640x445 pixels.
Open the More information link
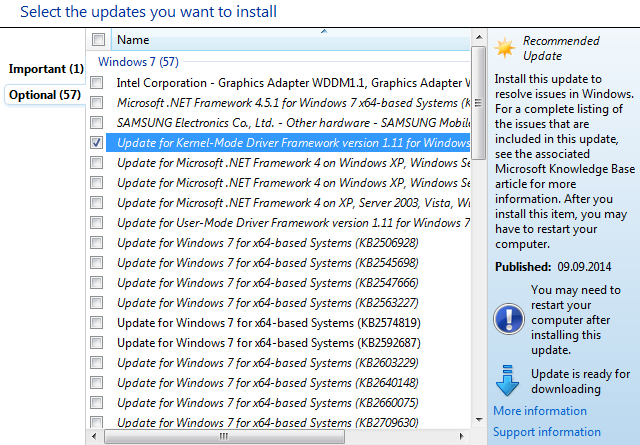click(x=540, y=411)
